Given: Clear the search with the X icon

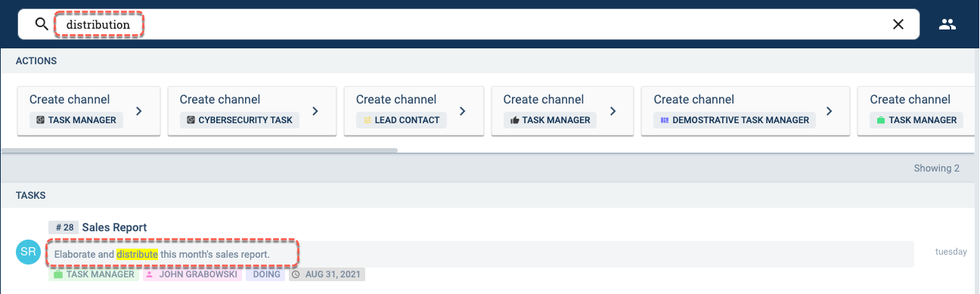Looking at the screenshot, I should coord(898,24).
